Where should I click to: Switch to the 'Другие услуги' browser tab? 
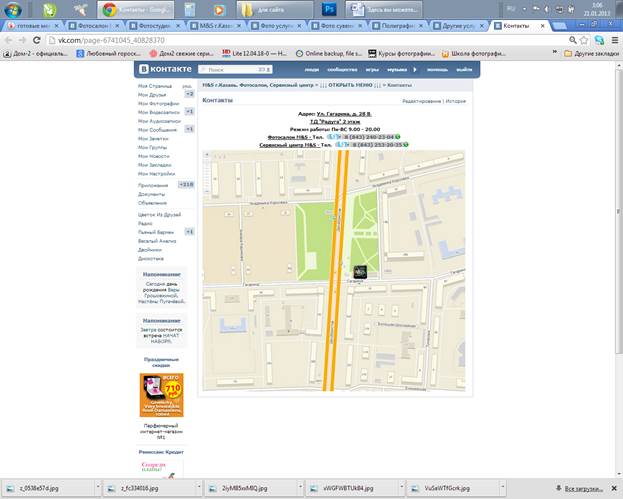pos(459,26)
